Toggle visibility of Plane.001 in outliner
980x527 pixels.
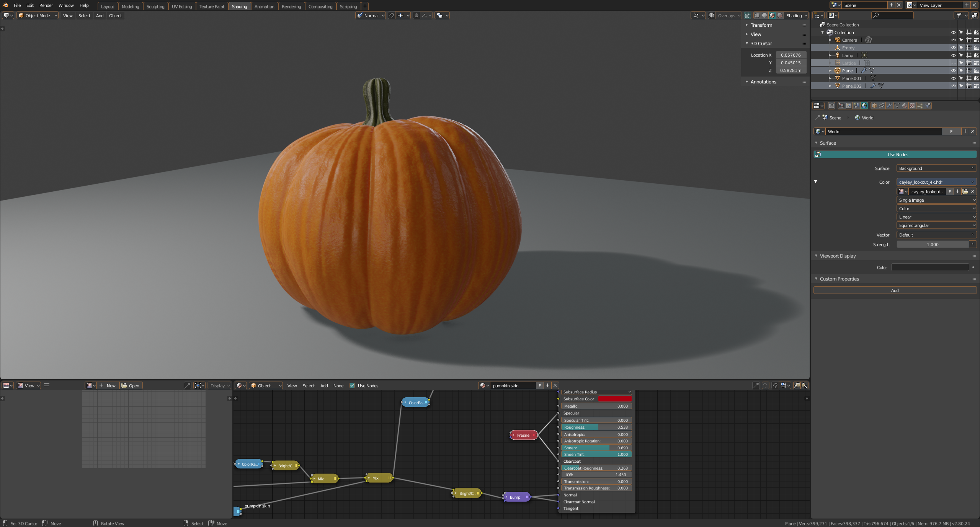[953, 78]
